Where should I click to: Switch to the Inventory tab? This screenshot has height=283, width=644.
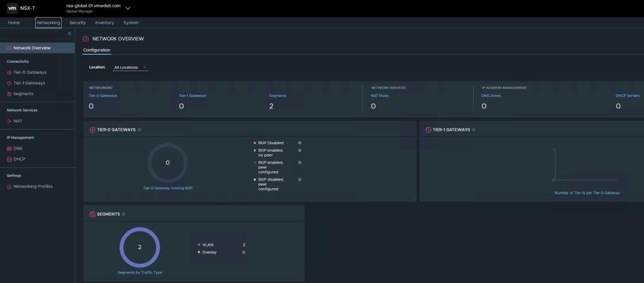(x=104, y=23)
